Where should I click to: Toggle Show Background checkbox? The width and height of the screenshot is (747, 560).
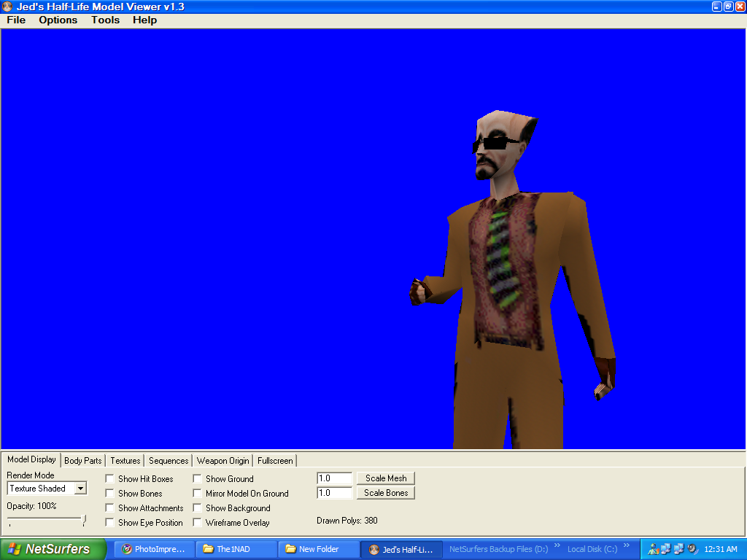pyautogui.click(x=197, y=507)
